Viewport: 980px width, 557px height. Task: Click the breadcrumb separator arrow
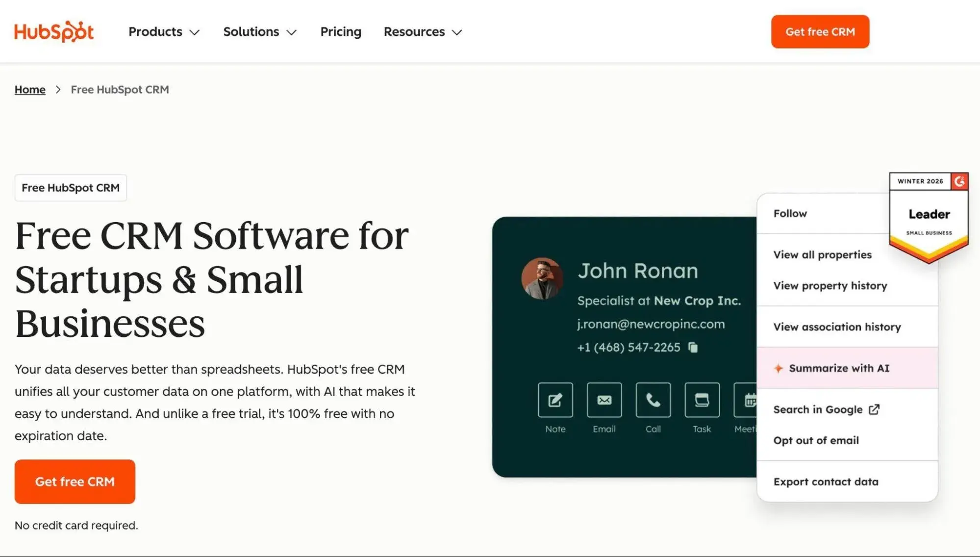[x=58, y=89]
